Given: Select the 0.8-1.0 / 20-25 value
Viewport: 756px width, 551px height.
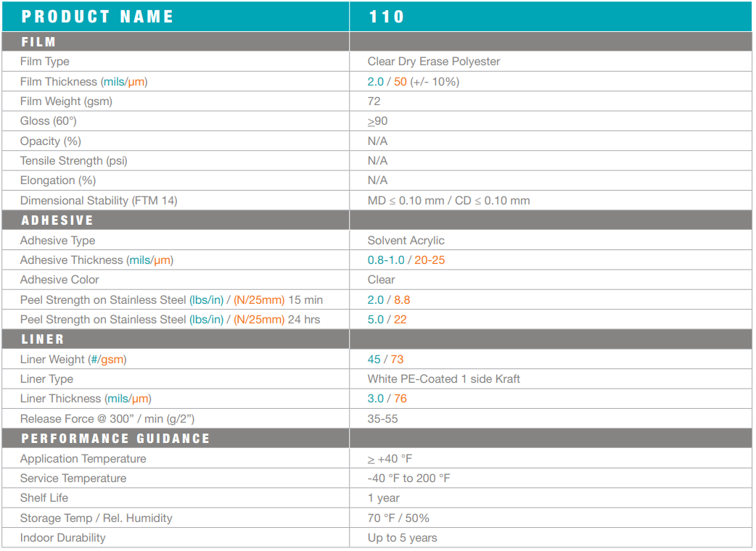Looking at the screenshot, I should pos(406,260).
